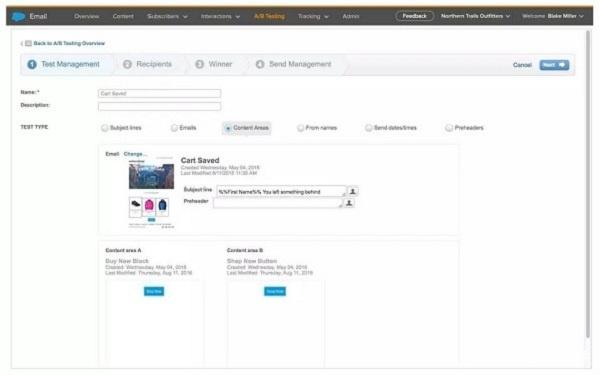
Task: Click step 4 circle icon for Send Management
Action: pyautogui.click(x=260, y=64)
